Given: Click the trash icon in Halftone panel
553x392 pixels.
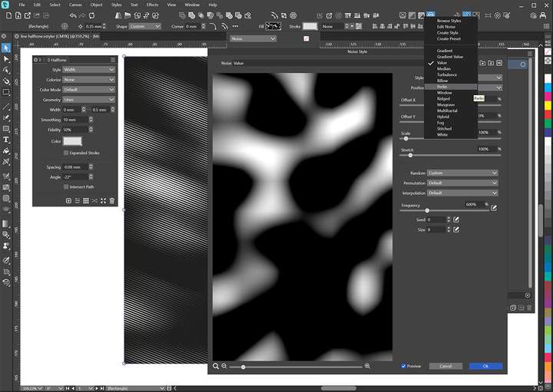Looking at the screenshot, I should click(x=112, y=201).
